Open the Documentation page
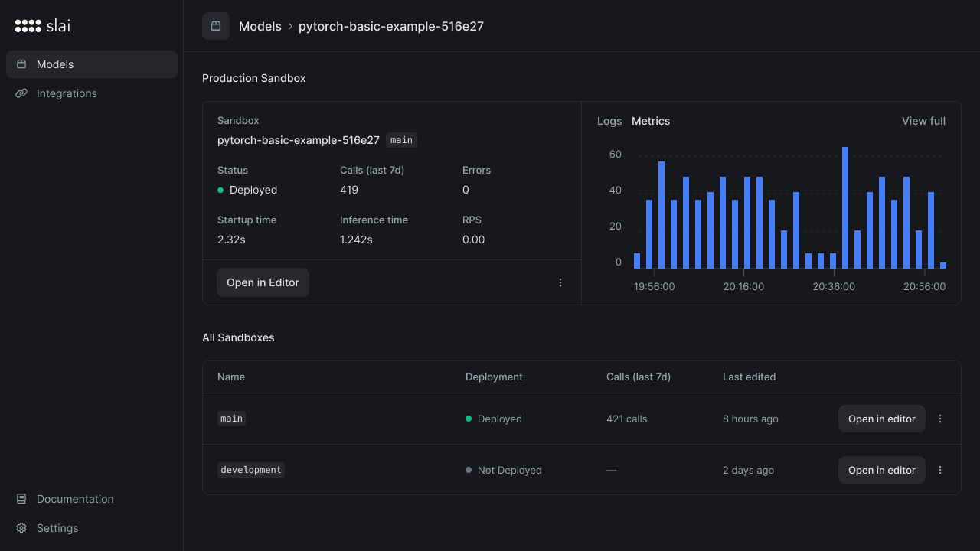980x551 pixels. tap(75, 499)
